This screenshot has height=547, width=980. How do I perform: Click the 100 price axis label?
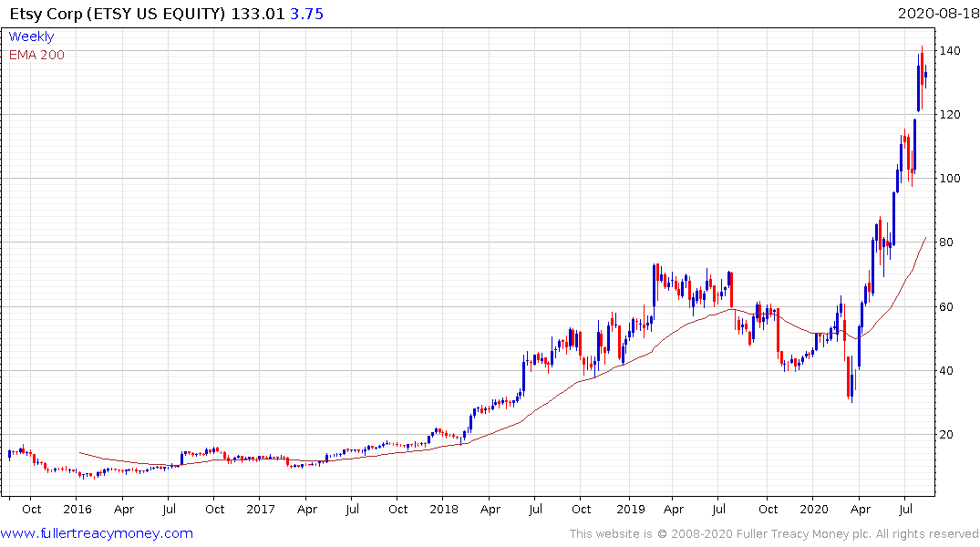click(x=950, y=178)
